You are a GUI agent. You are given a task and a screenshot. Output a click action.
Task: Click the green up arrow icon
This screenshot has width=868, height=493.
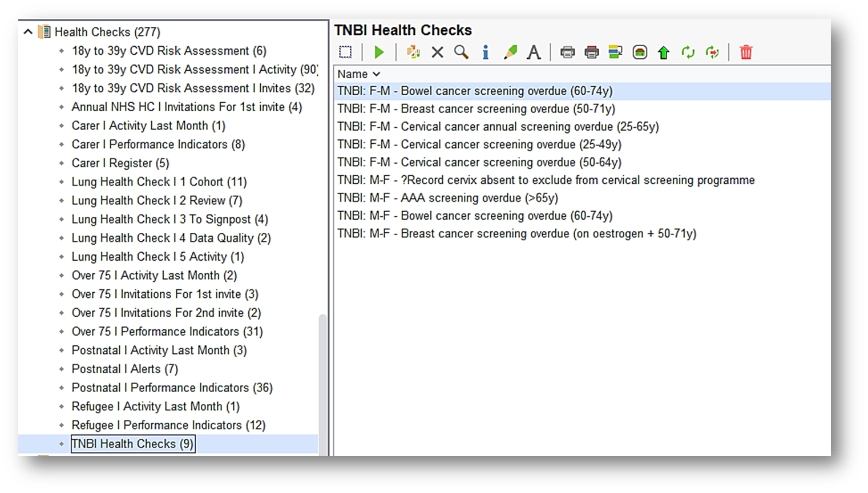(664, 53)
